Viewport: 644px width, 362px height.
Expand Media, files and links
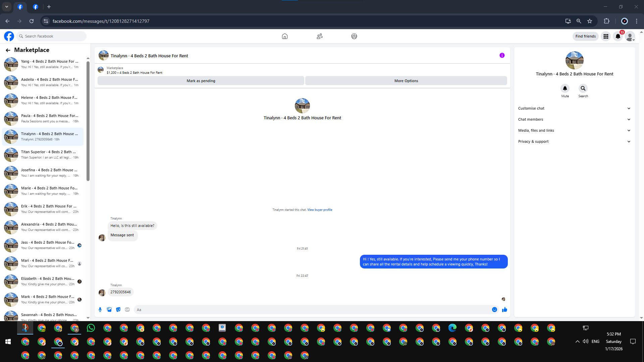[x=574, y=130]
